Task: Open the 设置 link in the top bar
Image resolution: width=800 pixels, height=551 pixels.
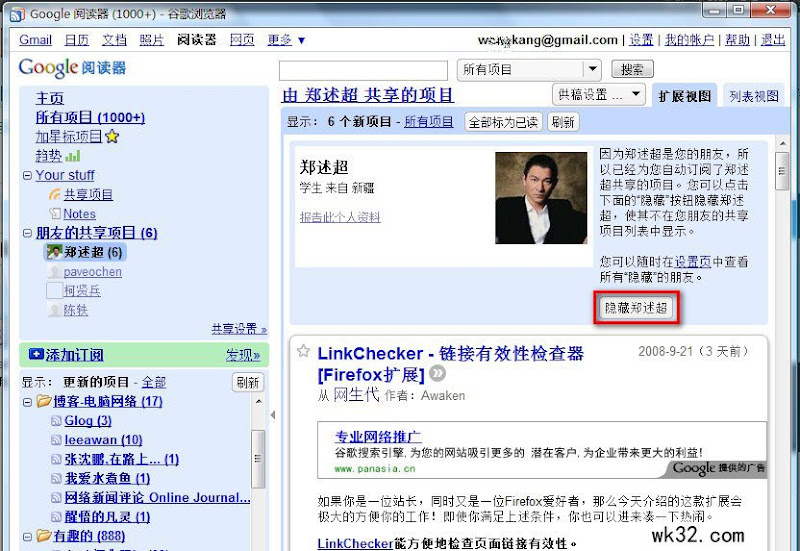Action: (x=641, y=40)
